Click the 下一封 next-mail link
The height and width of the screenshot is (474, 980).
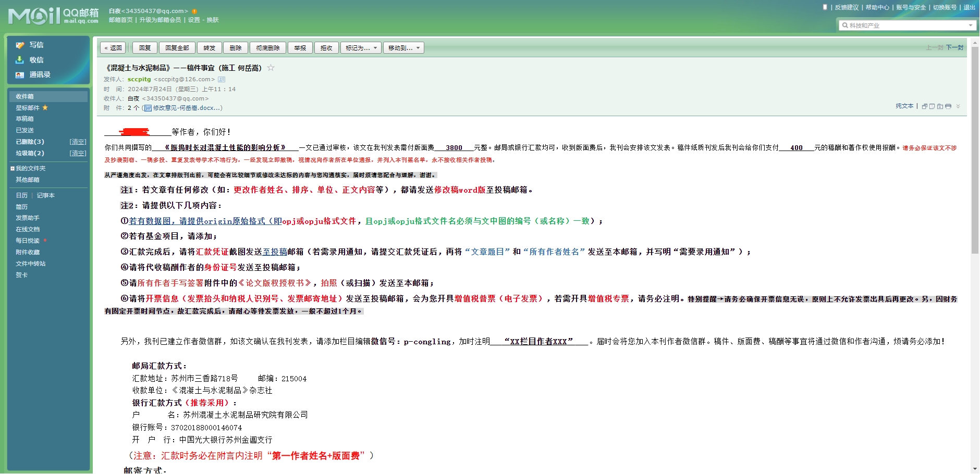tap(954, 47)
